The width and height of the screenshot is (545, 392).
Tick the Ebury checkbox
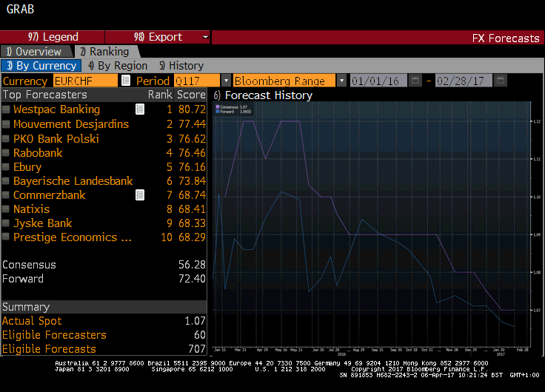tap(6, 167)
